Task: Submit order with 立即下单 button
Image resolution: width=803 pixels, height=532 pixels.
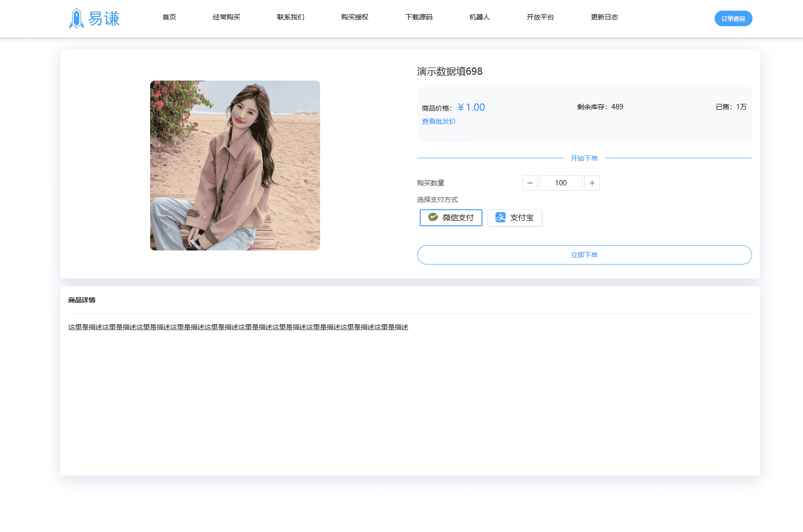Action: (x=584, y=255)
